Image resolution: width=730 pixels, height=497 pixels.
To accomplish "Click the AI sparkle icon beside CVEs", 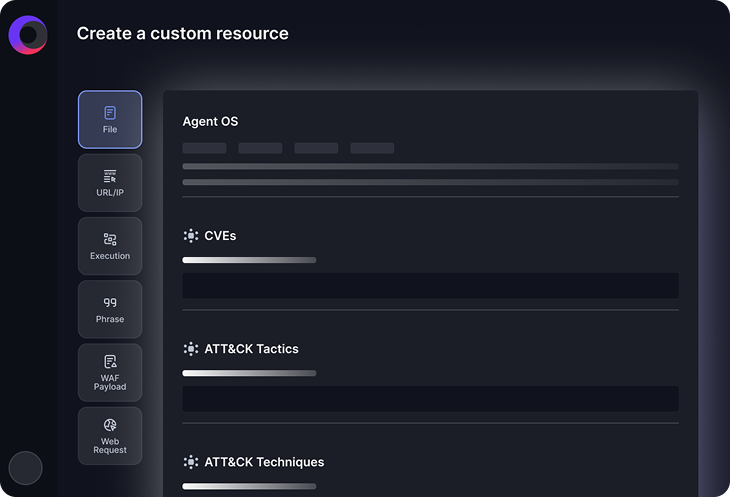I will pyautogui.click(x=190, y=236).
